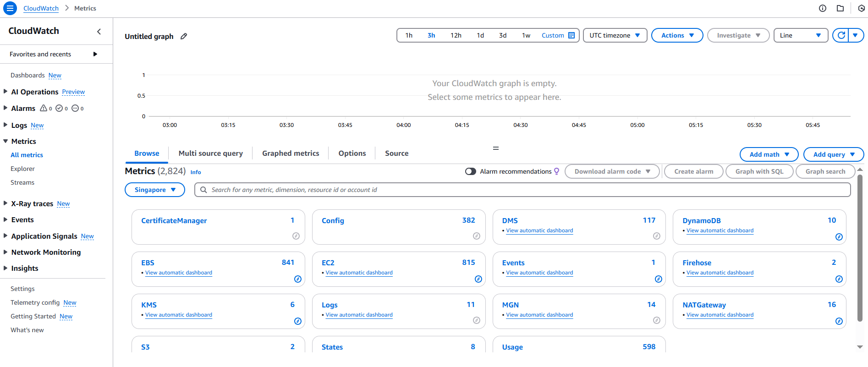Click compass icon on EBS card

(298, 279)
